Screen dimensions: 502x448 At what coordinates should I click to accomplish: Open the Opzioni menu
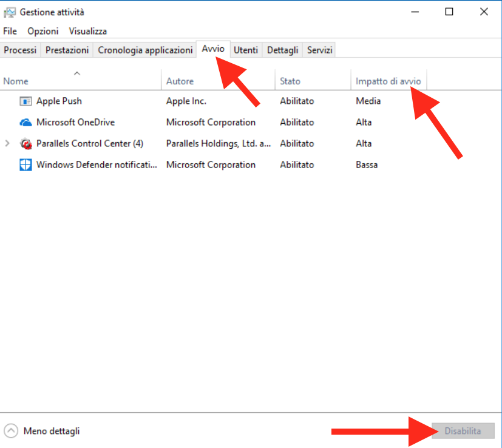point(43,32)
